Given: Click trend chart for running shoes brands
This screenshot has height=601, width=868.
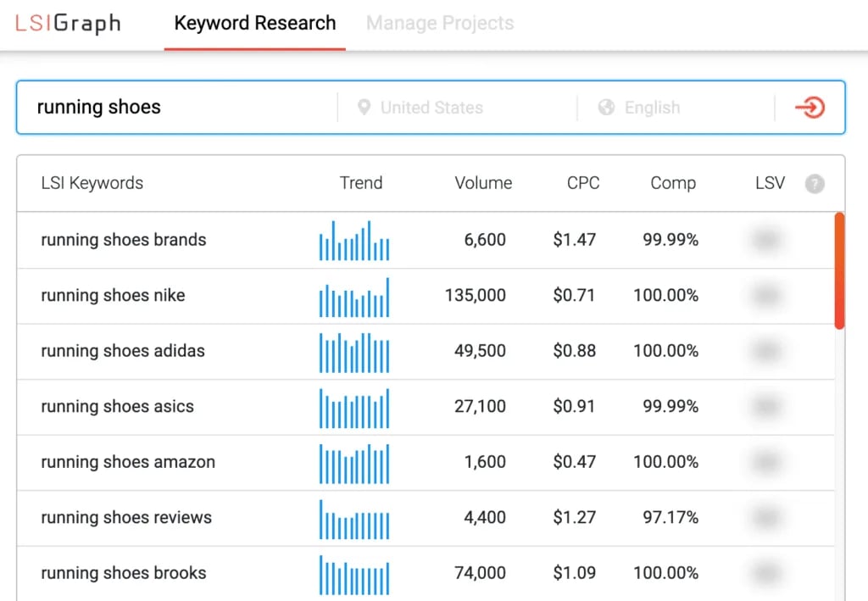Looking at the screenshot, I should (354, 241).
